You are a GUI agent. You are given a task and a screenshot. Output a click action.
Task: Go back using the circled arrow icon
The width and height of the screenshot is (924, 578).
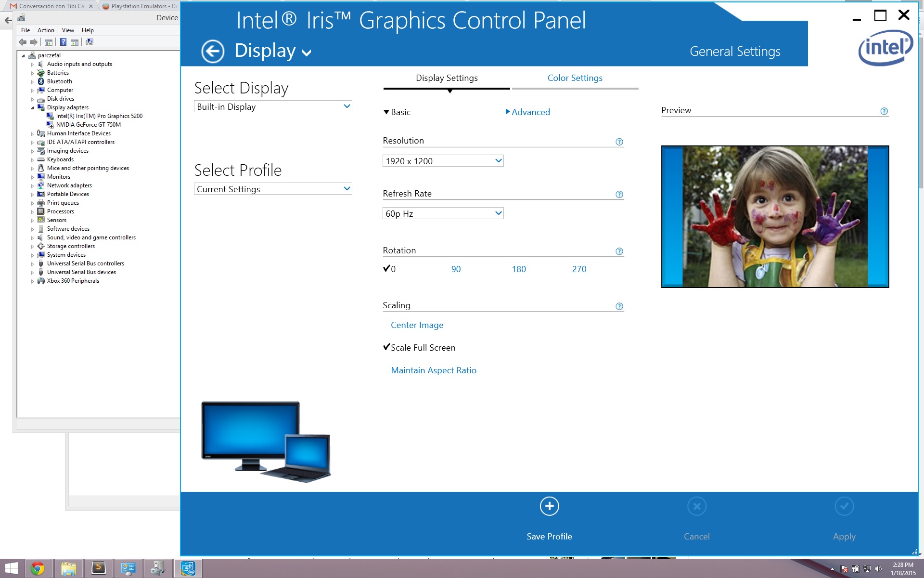212,51
